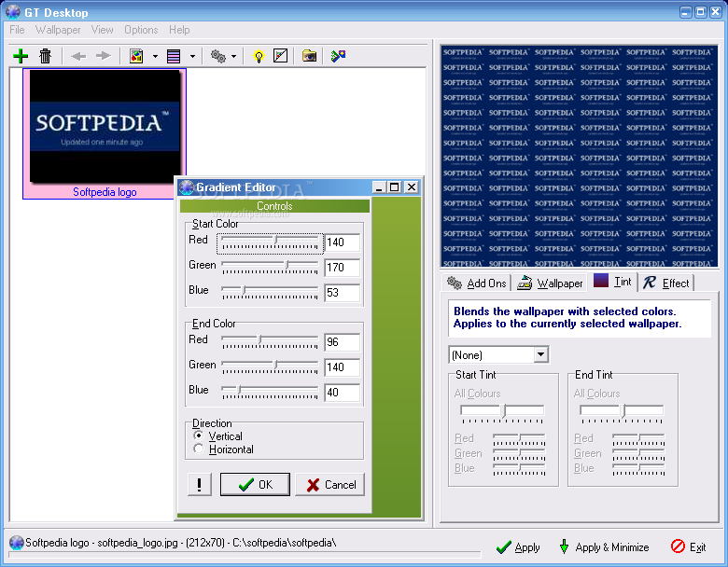Click the light bulb toolbar icon

coord(259,56)
